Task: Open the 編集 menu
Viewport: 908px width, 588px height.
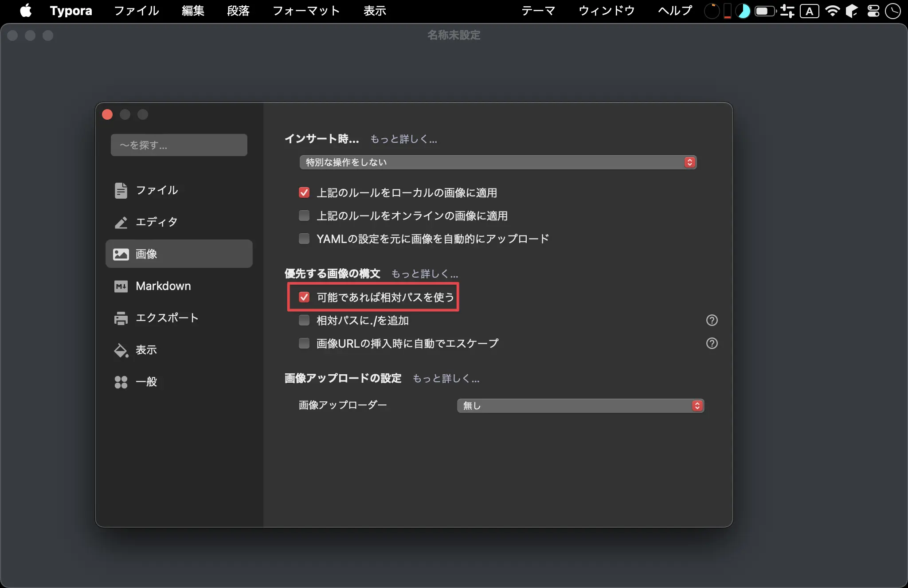Action: point(193,11)
